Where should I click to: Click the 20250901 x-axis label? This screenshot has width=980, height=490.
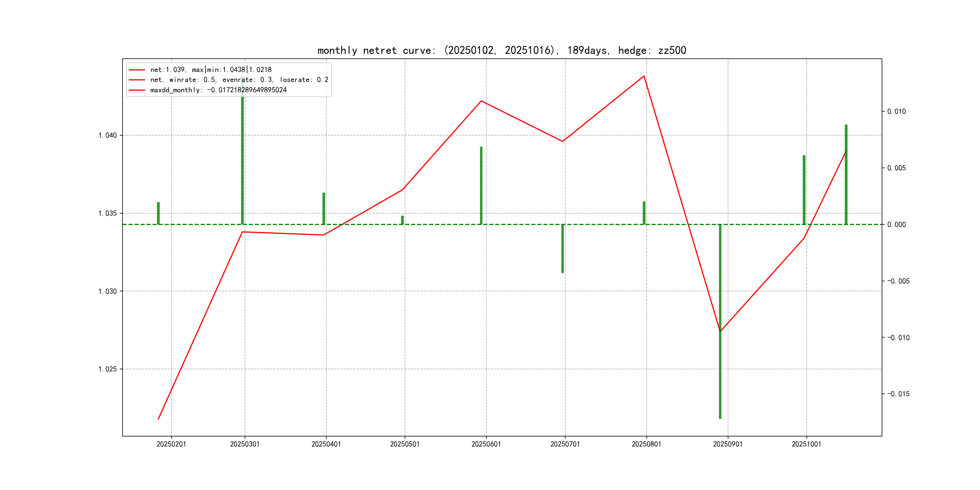pos(727,444)
